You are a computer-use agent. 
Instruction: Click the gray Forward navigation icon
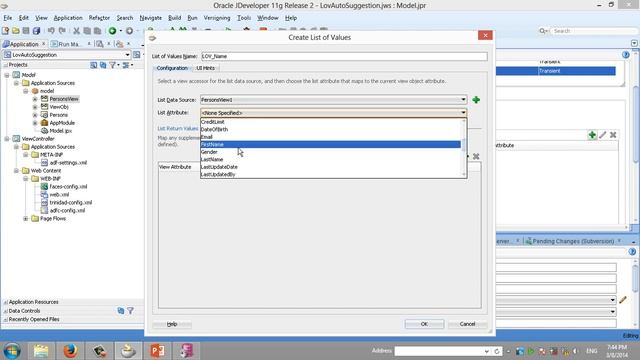(x=129, y=31)
